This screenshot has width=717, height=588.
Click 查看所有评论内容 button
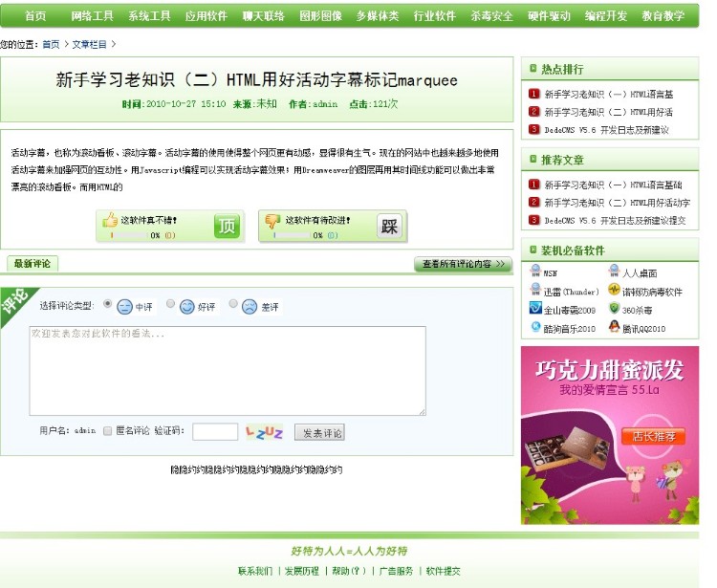[x=463, y=264]
